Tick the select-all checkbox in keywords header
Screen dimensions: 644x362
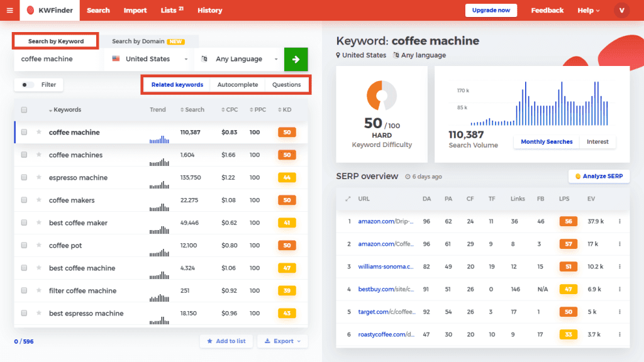(24, 110)
